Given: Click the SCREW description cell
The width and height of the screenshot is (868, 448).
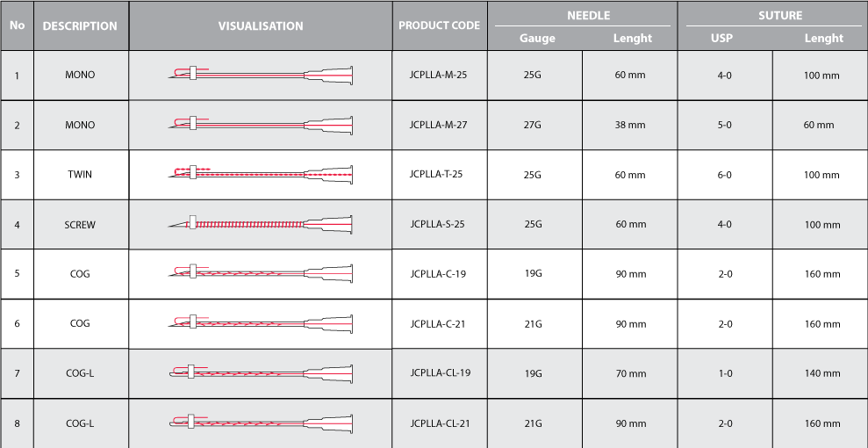Looking at the screenshot, I should [80, 225].
